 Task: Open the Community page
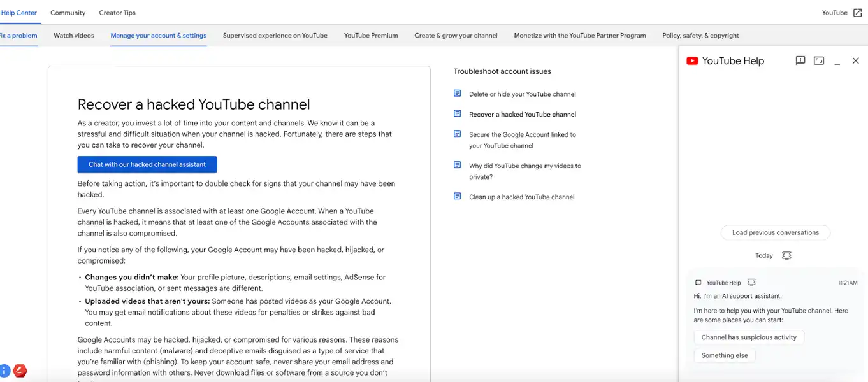pyautogui.click(x=68, y=12)
